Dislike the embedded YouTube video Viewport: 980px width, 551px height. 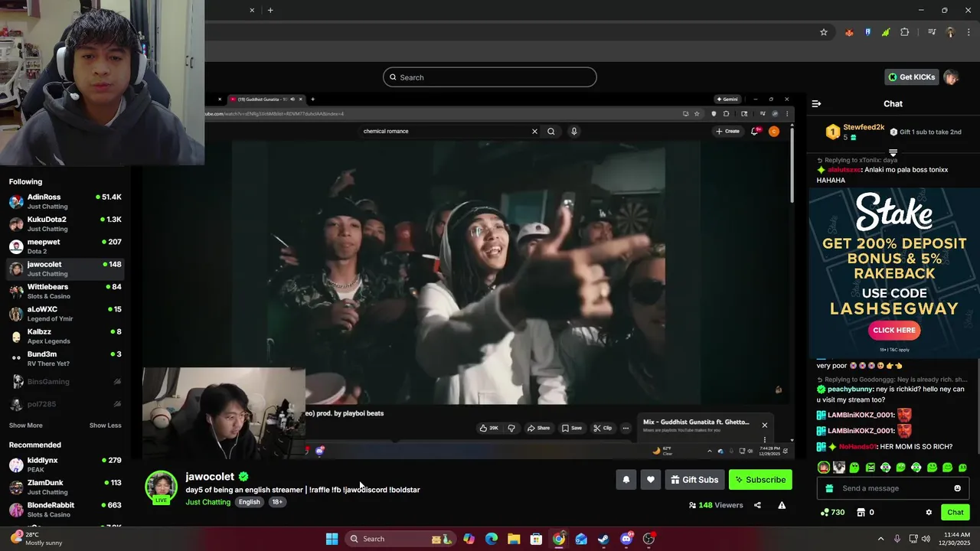[511, 428]
